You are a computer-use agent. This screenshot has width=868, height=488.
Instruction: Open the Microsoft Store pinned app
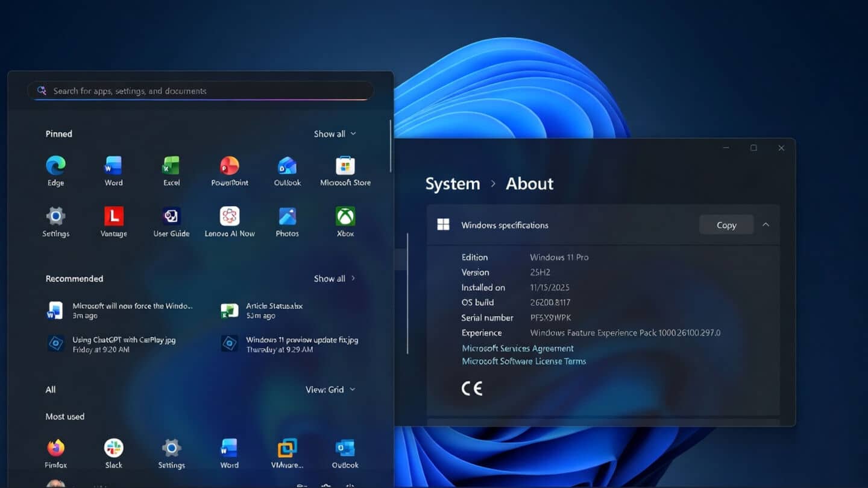[345, 171]
